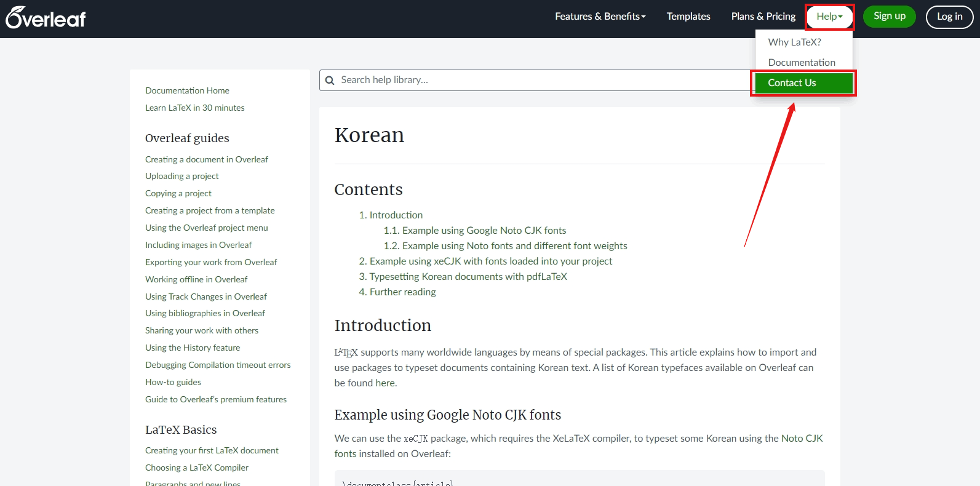Jump to 1.1 Example using Google Noto CJK fonts
The image size is (980, 486).
tap(475, 230)
